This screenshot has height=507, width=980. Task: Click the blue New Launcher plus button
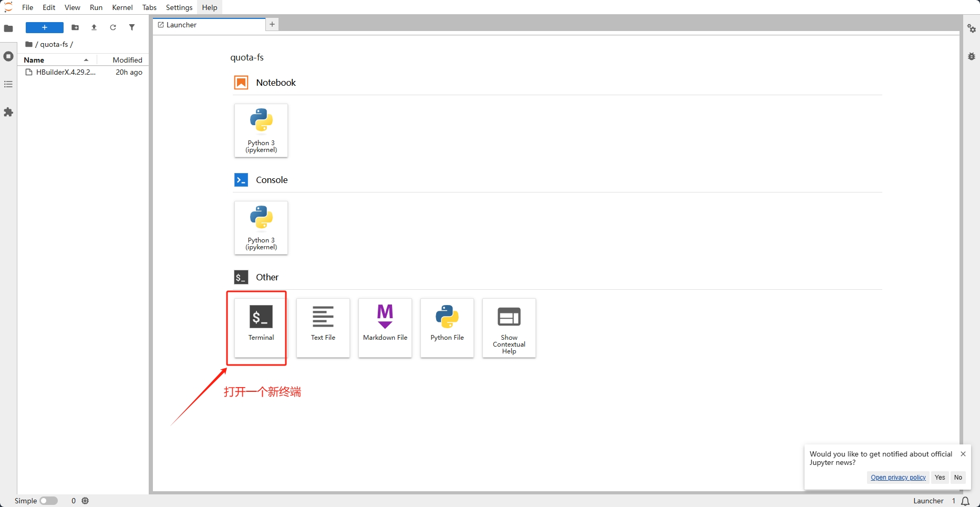click(x=45, y=27)
